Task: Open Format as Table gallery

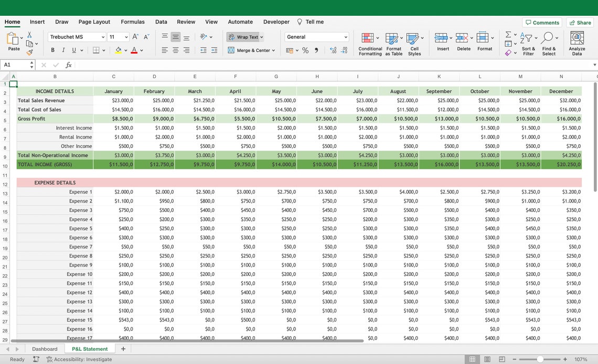Action: pos(393,44)
